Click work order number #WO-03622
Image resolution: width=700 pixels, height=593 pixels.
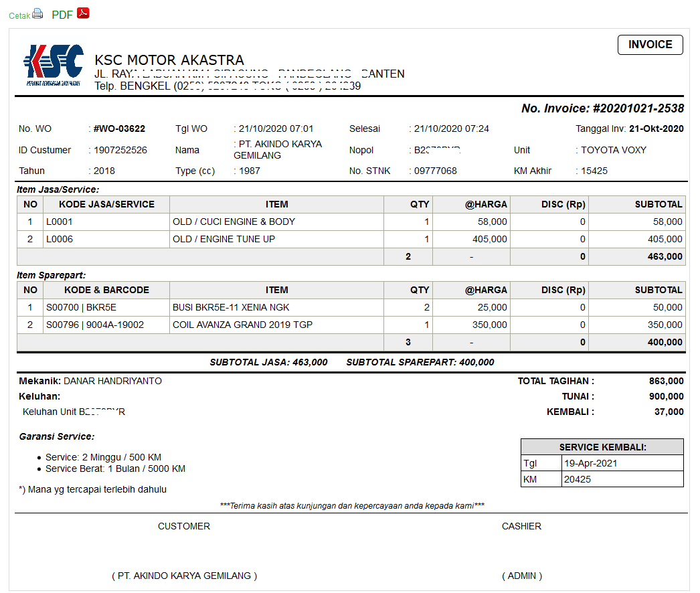pyautogui.click(x=119, y=129)
